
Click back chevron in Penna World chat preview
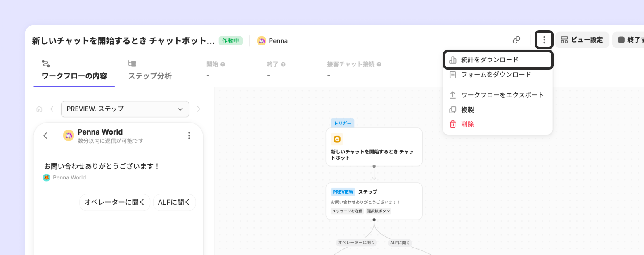click(x=45, y=135)
